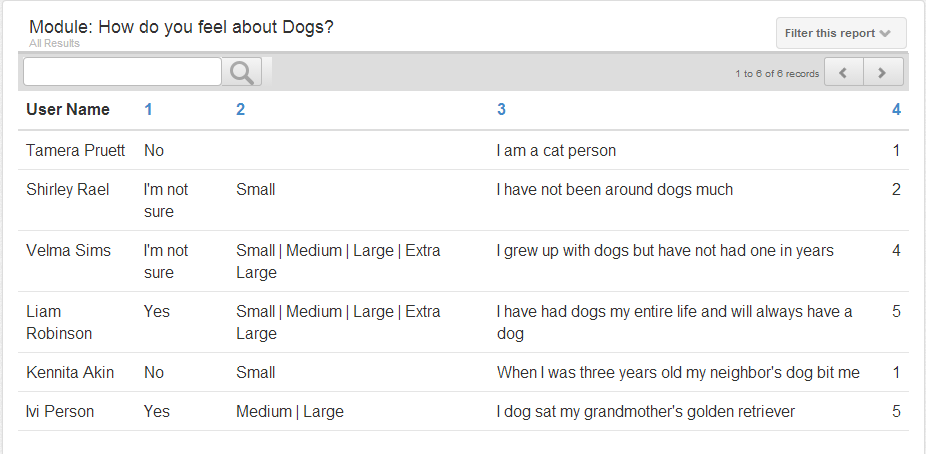The width and height of the screenshot is (926, 454).
Task: Select the Velma Sims row name
Action: [69, 250]
